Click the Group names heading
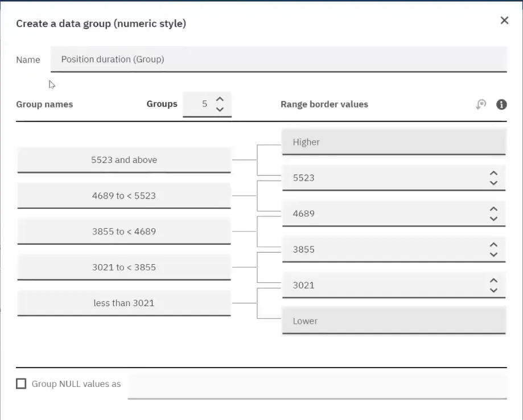This screenshot has width=523, height=420. pyautogui.click(x=44, y=104)
